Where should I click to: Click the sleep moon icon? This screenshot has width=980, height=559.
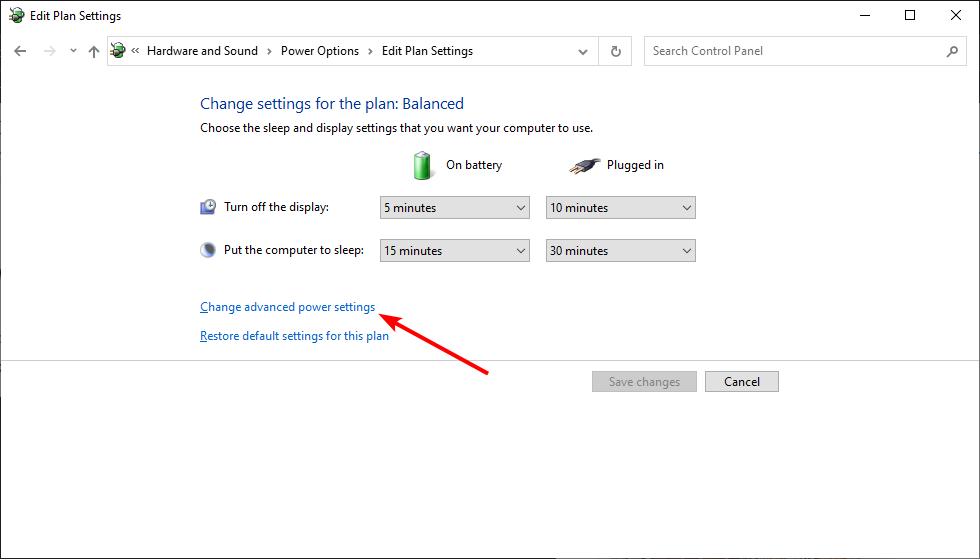click(208, 250)
